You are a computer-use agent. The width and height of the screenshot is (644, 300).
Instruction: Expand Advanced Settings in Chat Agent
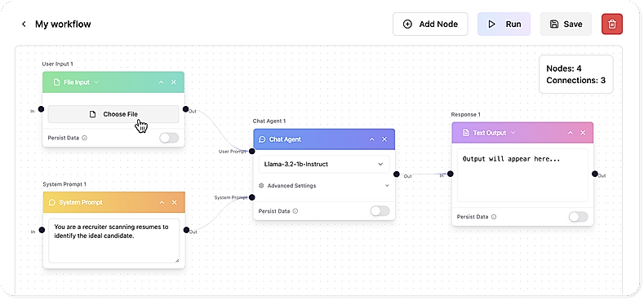click(x=324, y=186)
